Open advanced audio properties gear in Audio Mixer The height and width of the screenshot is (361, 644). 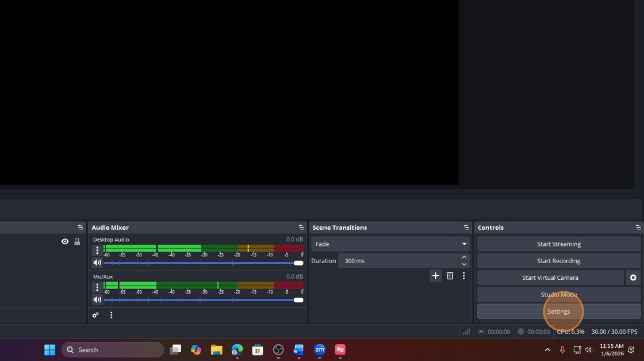[x=95, y=315]
